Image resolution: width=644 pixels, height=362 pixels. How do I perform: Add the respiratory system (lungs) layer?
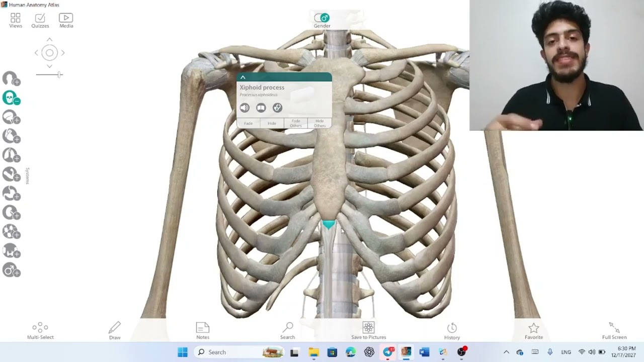(11, 156)
